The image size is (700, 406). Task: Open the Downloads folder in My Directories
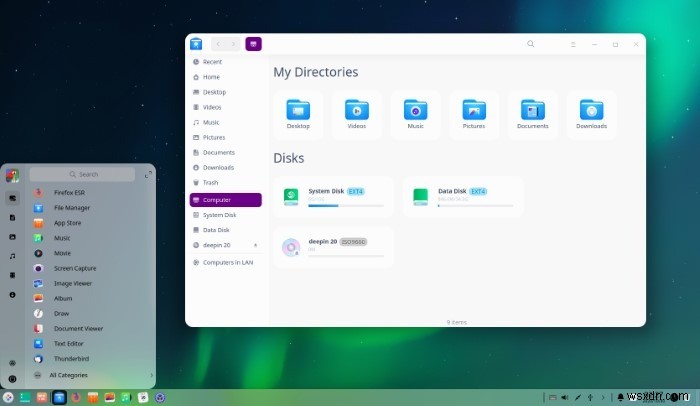click(591, 115)
